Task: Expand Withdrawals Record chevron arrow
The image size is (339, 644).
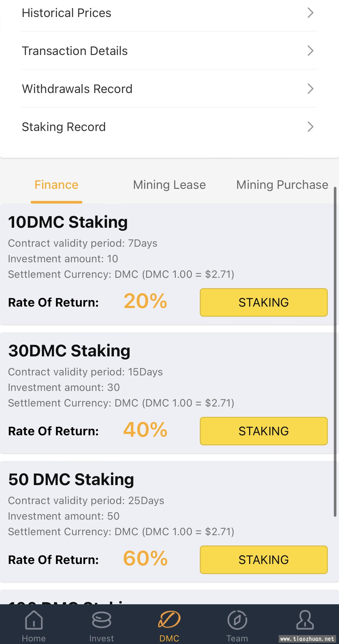Action: click(x=310, y=89)
